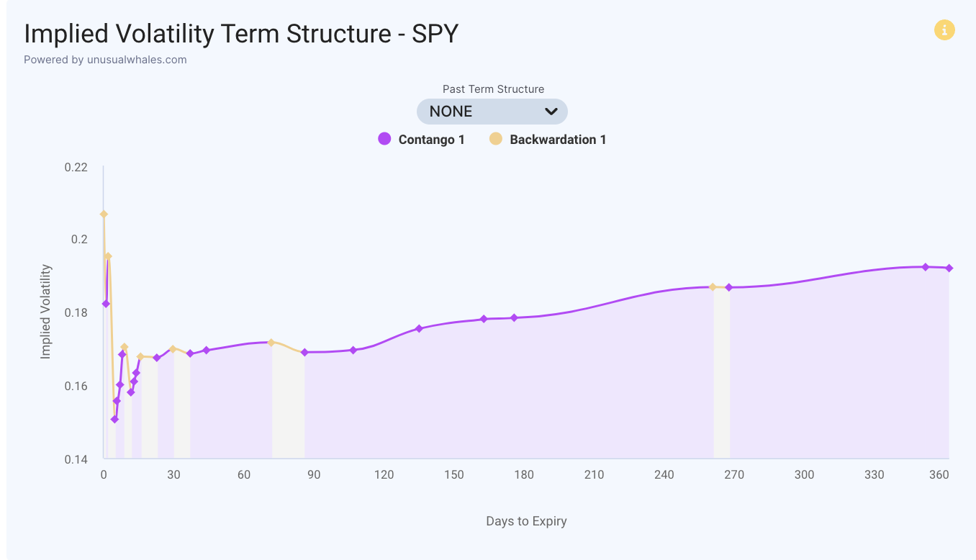The image size is (976, 560).
Task: Select the yellow marker near 70 days to expiry
Action: [272, 343]
